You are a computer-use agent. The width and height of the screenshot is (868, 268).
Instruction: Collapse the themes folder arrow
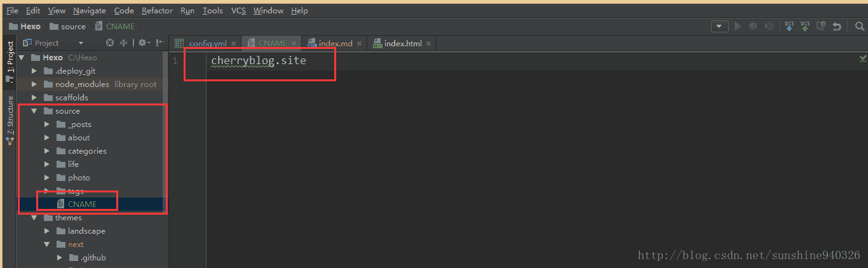[34, 217]
